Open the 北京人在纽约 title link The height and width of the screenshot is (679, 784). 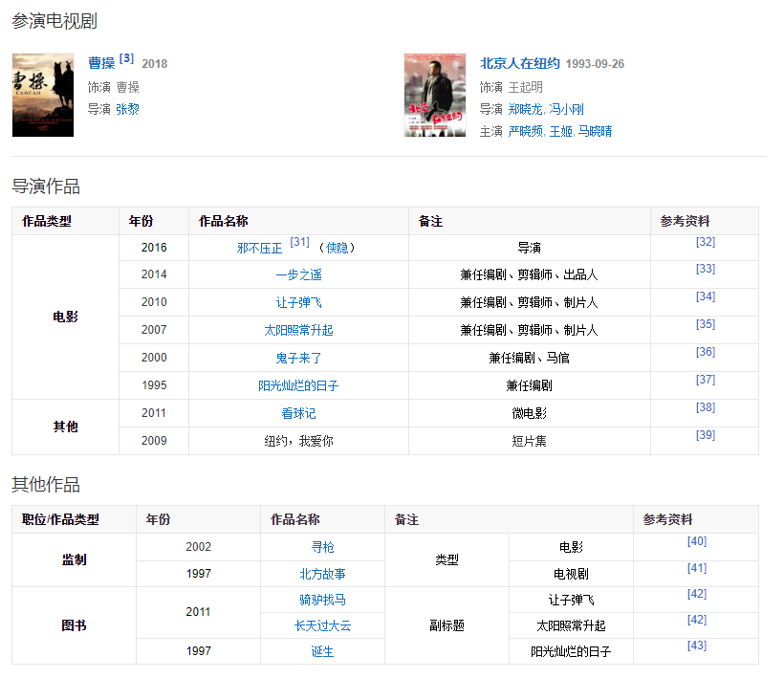tap(519, 63)
